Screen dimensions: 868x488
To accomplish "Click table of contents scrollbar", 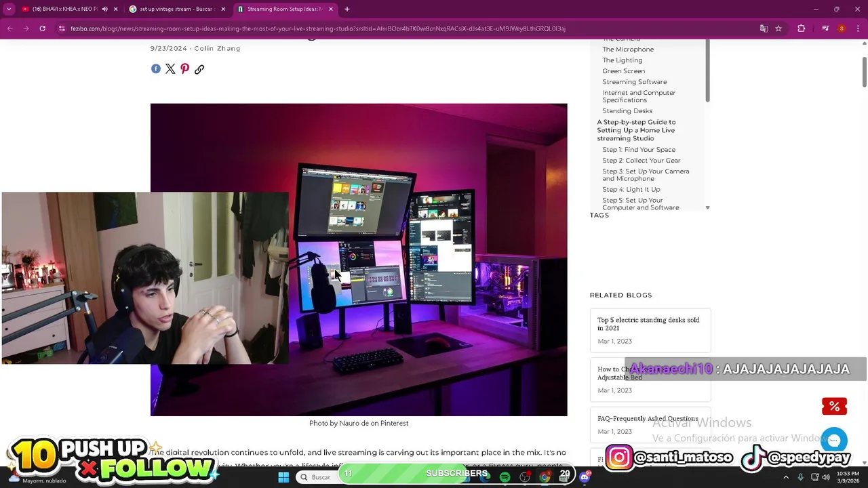I will click(x=707, y=71).
